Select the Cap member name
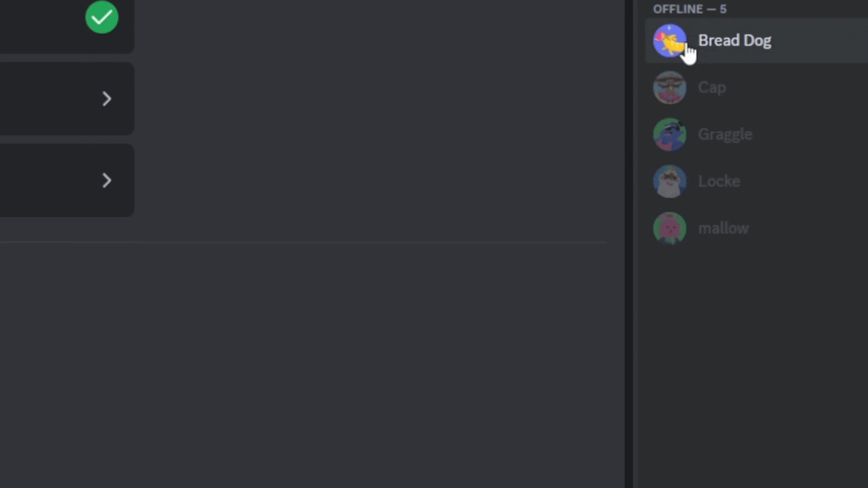Viewport: 868px width, 488px height. pyautogui.click(x=712, y=87)
